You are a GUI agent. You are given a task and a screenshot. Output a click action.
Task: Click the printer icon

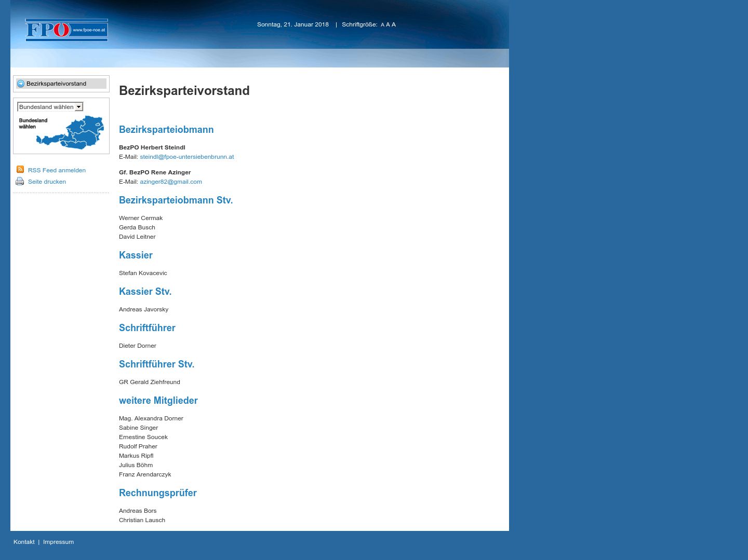[20, 181]
